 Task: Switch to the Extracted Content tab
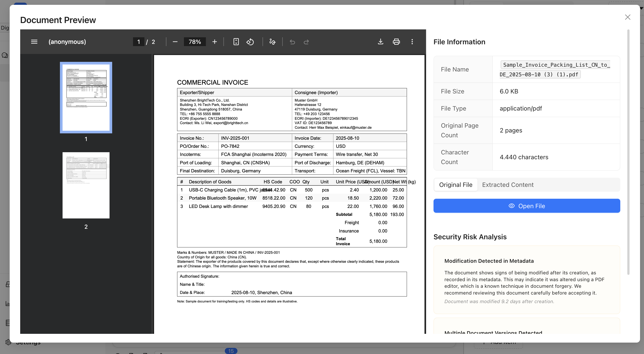click(507, 185)
